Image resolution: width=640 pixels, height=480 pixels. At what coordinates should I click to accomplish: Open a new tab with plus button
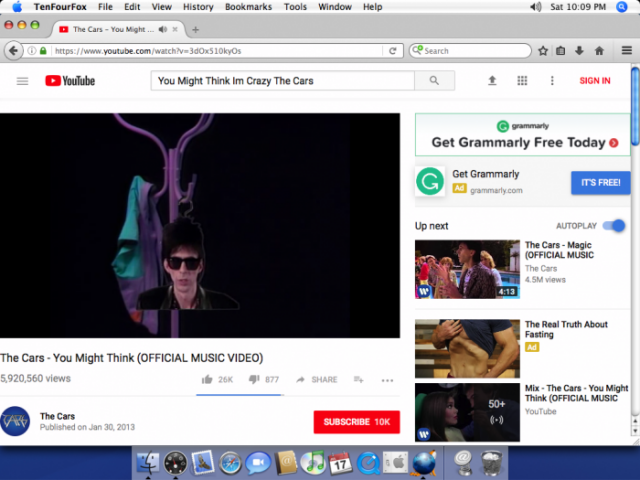(x=196, y=29)
